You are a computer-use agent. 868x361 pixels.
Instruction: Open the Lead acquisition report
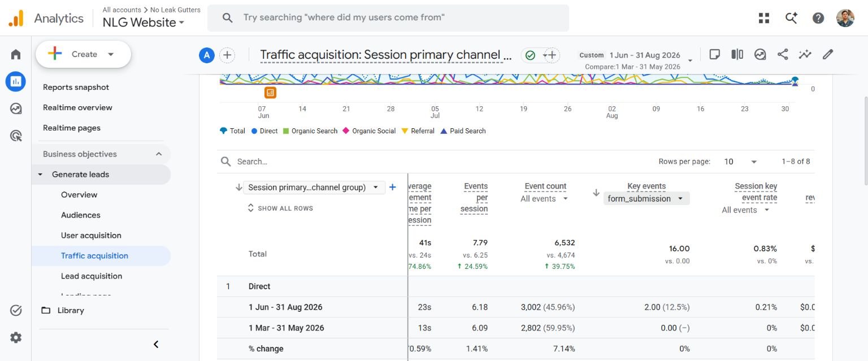click(92, 276)
